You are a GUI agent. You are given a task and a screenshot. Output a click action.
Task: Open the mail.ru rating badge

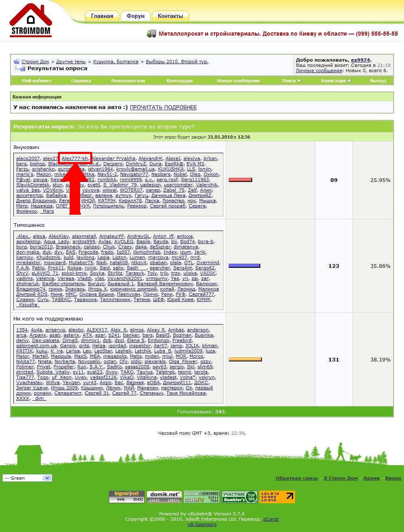pyautogui.click(x=202, y=497)
